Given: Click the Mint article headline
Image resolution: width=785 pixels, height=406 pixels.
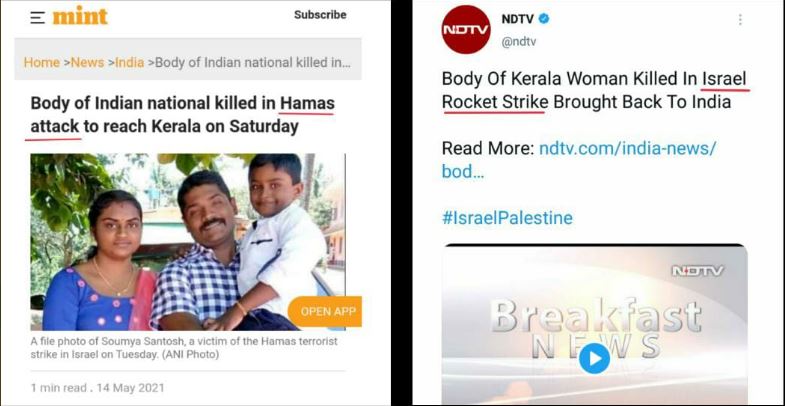Looking at the screenshot, I should (183, 115).
